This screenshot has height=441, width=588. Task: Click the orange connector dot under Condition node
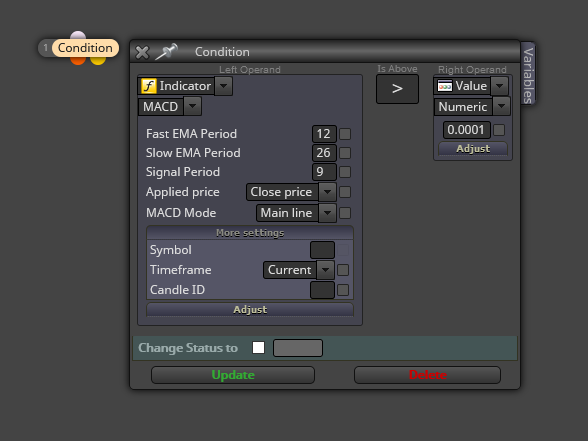pos(78,60)
